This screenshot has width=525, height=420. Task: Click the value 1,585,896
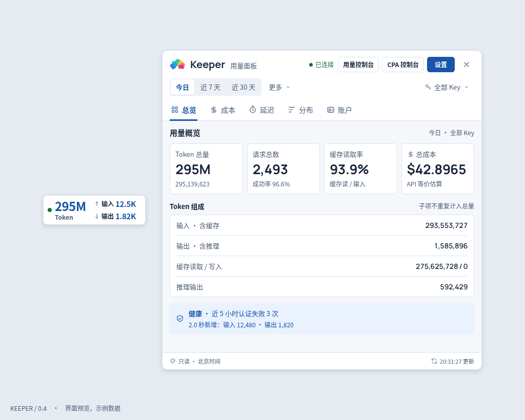[x=451, y=246]
